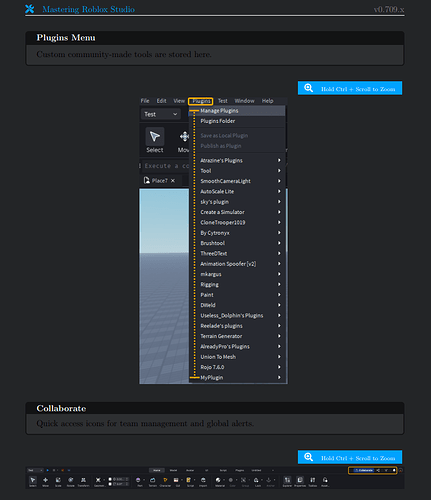This screenshot has width=431, height=500.
Task: Click the GUI icon in the bottom toolbar
Action: coord(176,480)
